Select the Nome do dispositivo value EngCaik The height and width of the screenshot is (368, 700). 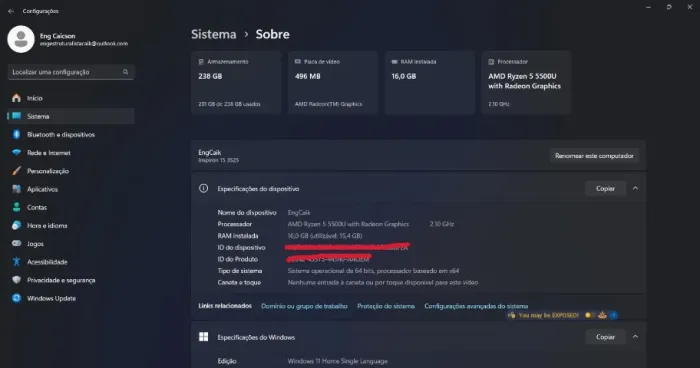click(299, 213)
